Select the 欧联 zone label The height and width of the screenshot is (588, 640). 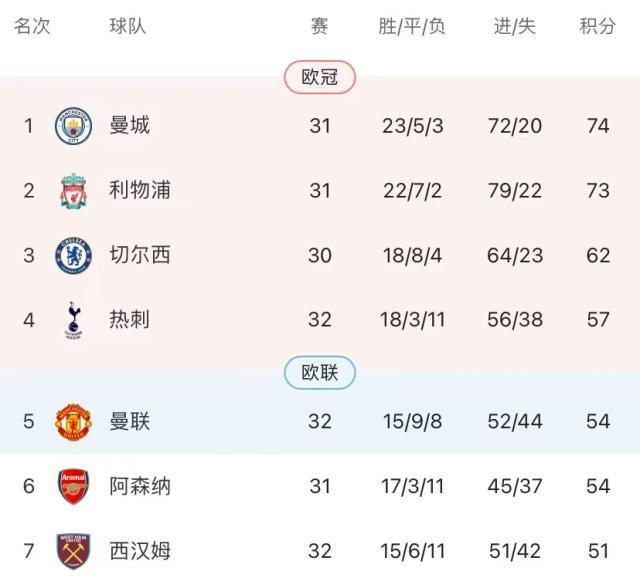tap(320, 374)
